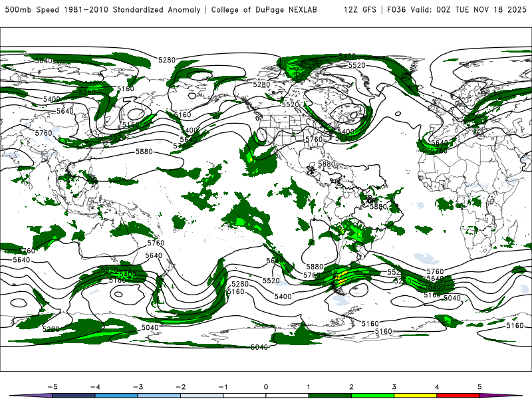
Task: Click the '5520' contour label over northern Canada
Action: (x=356, y=65)
